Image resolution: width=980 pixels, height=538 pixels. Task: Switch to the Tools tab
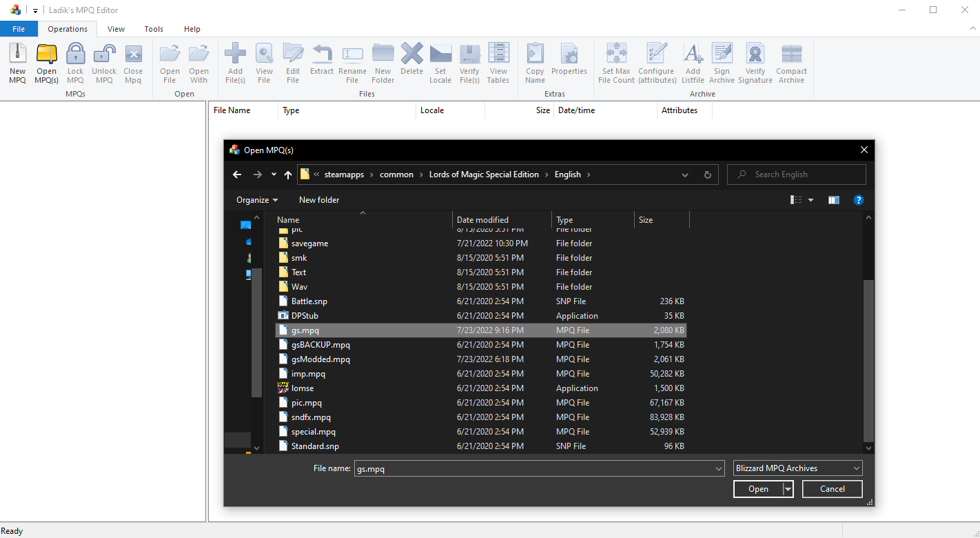(154, 29)
